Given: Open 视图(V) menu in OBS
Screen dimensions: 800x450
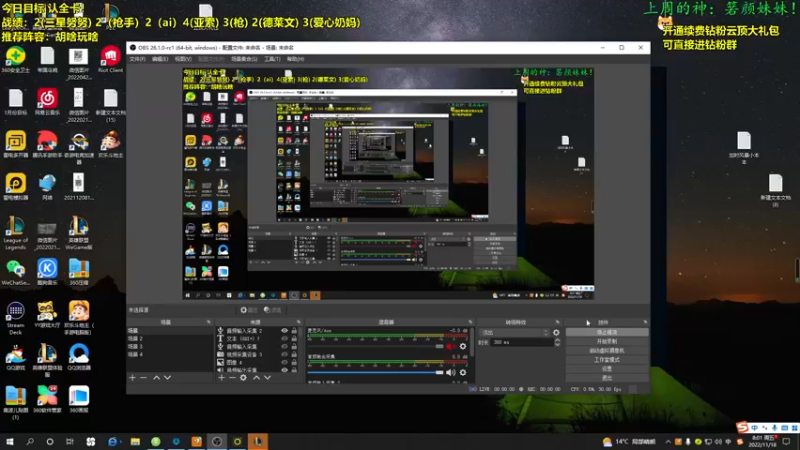Looking at the screenshot, I should coord(183,59).
